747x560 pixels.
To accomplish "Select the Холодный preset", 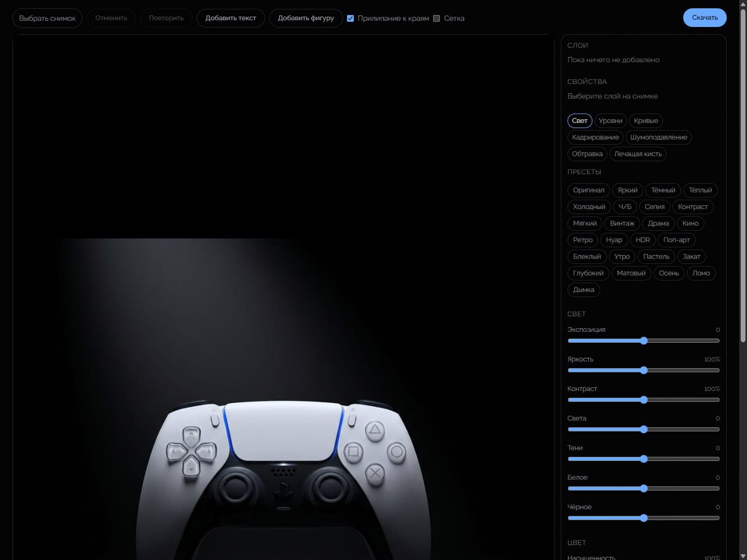I will click(x=589, y=207).
